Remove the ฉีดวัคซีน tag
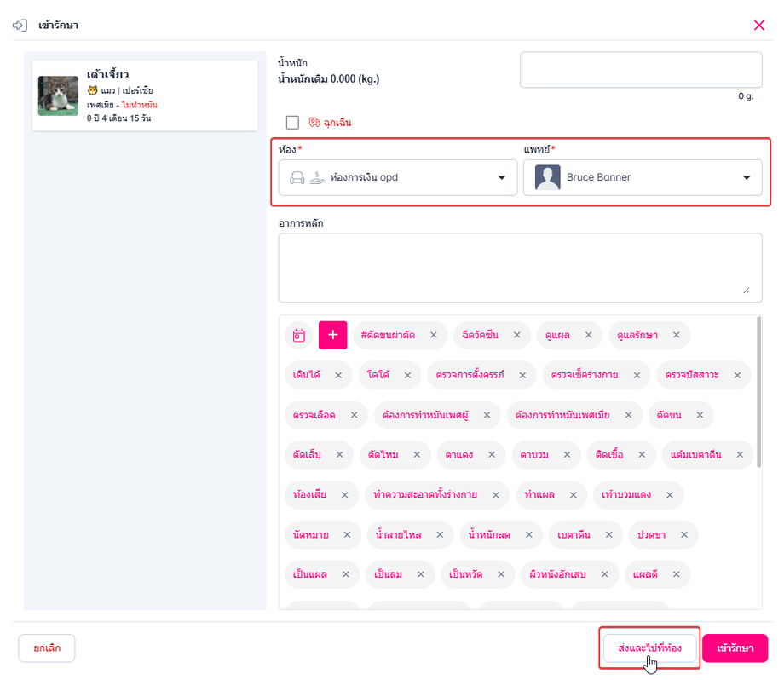Viewport: 784px width, 680px height. pyautogui.click(x=517, y=335)
